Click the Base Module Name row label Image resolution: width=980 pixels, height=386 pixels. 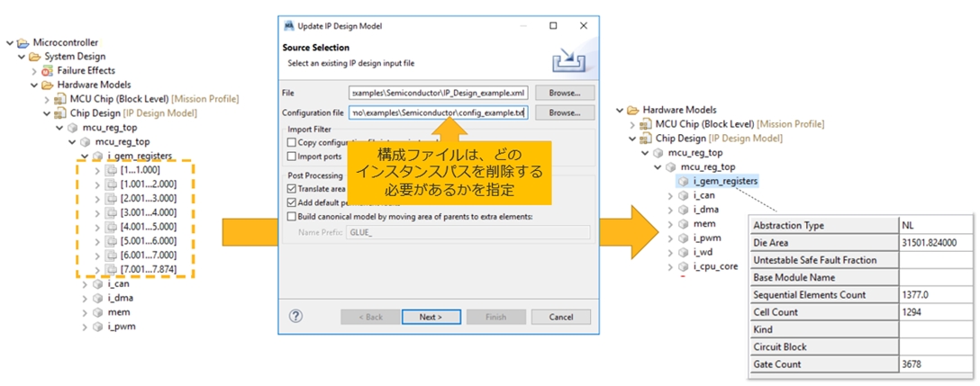(794, 277)
